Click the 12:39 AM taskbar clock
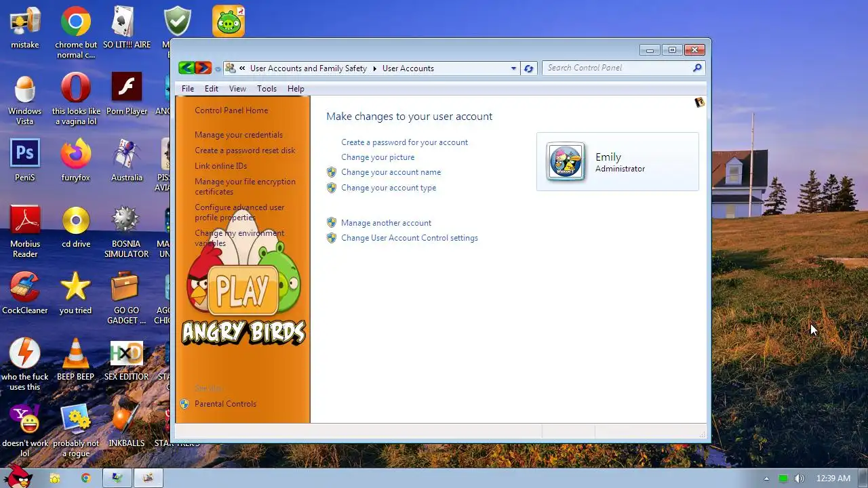The image size is (868, 488). click(x=833, y=479)
